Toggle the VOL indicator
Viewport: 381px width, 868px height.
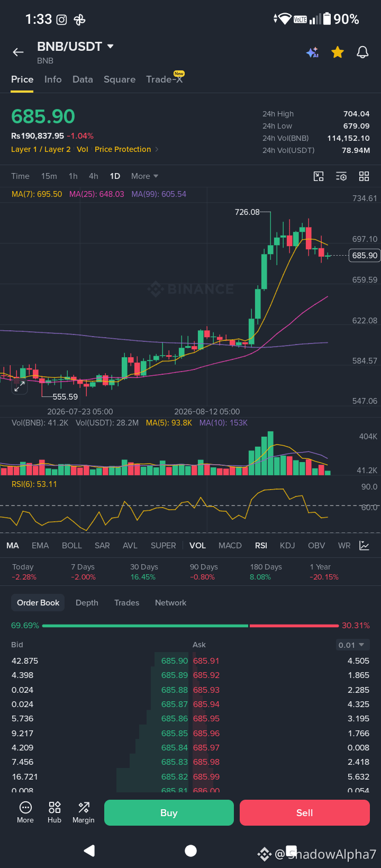point(198,546)
